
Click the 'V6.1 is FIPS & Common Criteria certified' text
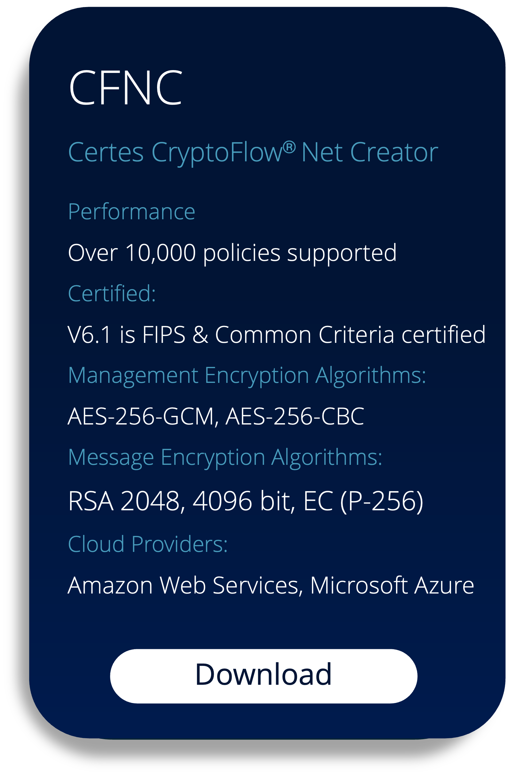277,335
